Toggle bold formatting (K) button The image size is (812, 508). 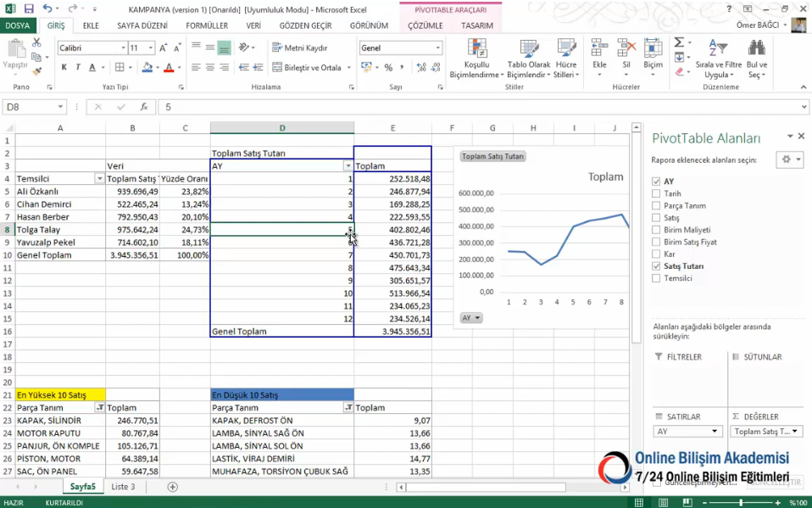[x=64, y=68]
